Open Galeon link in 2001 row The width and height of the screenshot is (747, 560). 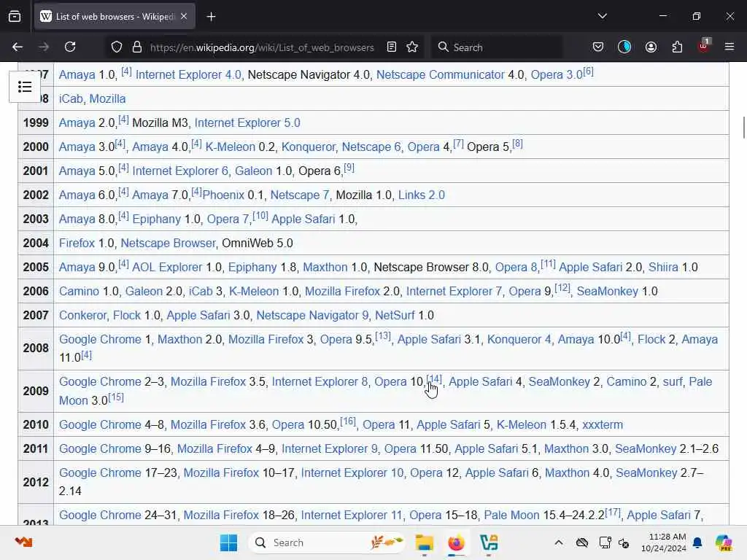click(253, 171)
